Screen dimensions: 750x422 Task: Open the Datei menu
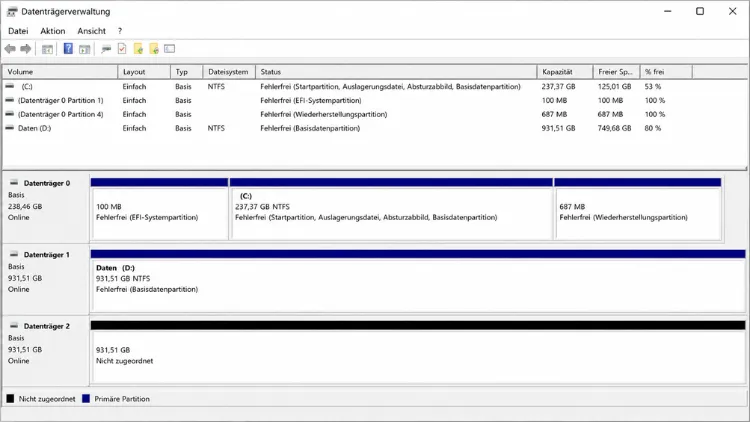pos(18,31)
